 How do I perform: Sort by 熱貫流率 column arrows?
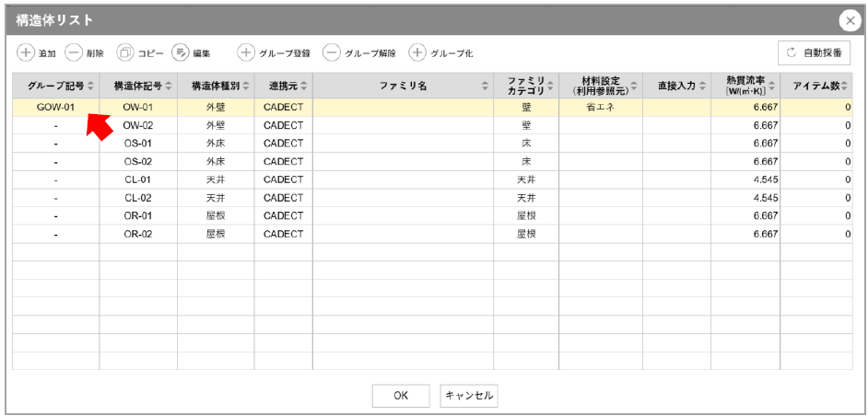[772, 86]
